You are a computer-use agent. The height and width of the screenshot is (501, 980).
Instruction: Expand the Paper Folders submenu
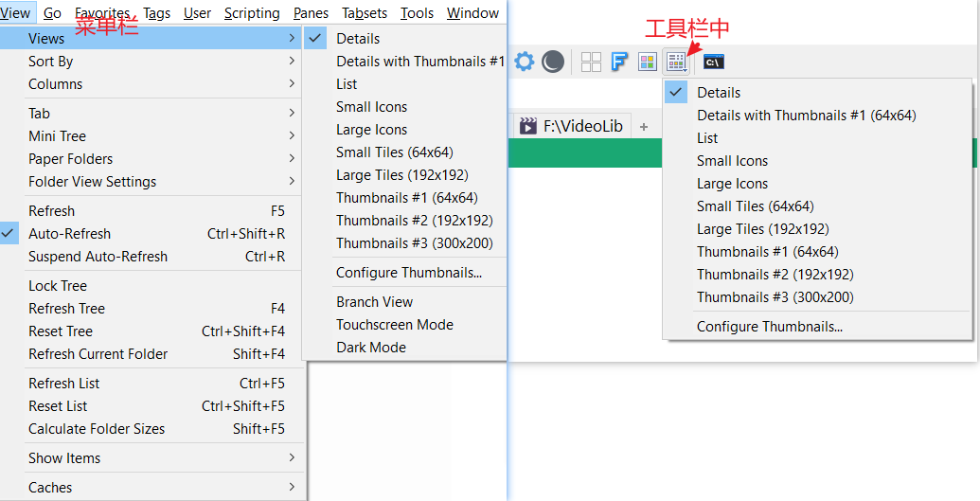[151, 159]
